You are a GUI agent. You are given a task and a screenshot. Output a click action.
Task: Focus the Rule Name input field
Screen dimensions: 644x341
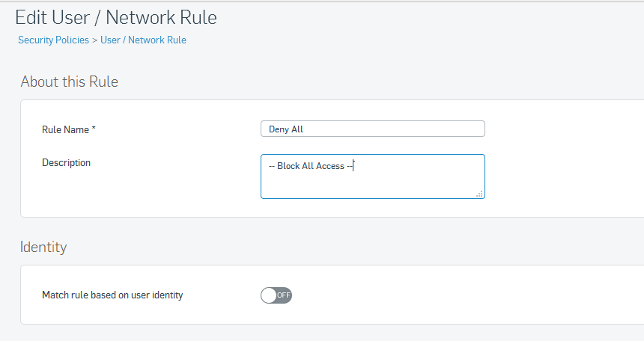[372, 129]
